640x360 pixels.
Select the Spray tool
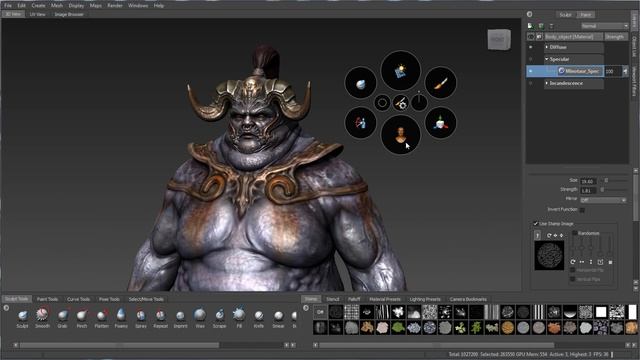(140, 318)
